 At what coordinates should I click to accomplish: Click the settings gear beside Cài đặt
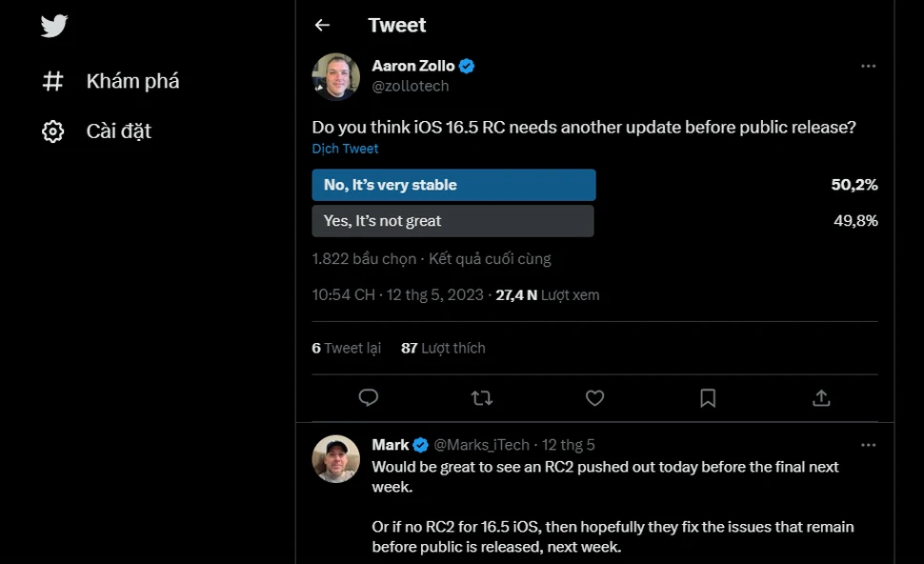pyautogui.click(x=53, y=131)
